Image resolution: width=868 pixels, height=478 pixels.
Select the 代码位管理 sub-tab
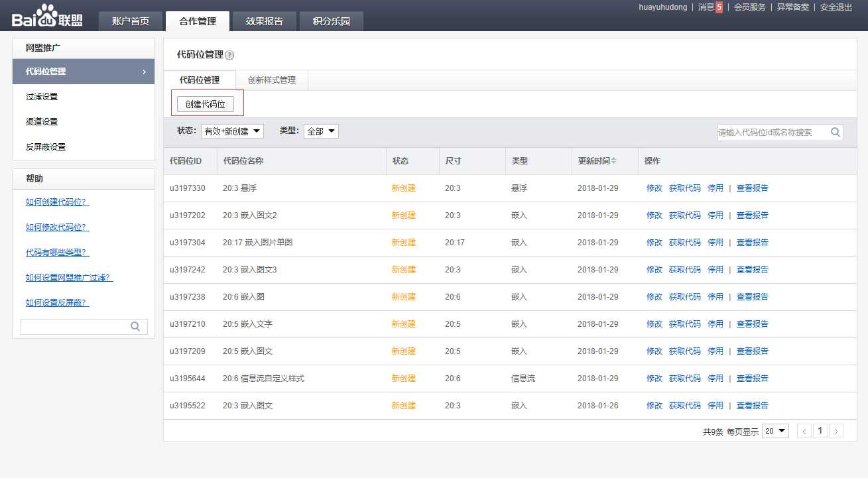pos(200,80)
